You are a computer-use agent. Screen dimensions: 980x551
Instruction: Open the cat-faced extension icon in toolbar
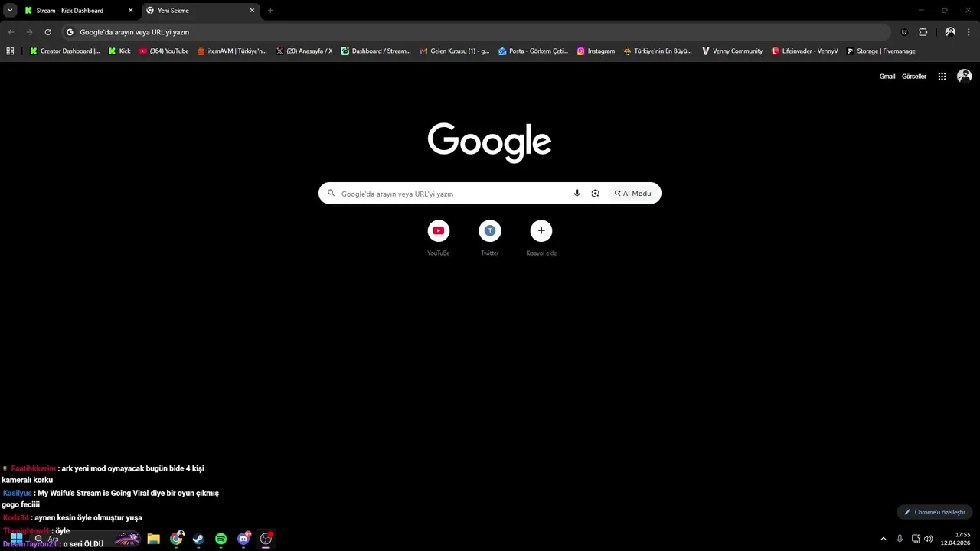pos(904,32)
